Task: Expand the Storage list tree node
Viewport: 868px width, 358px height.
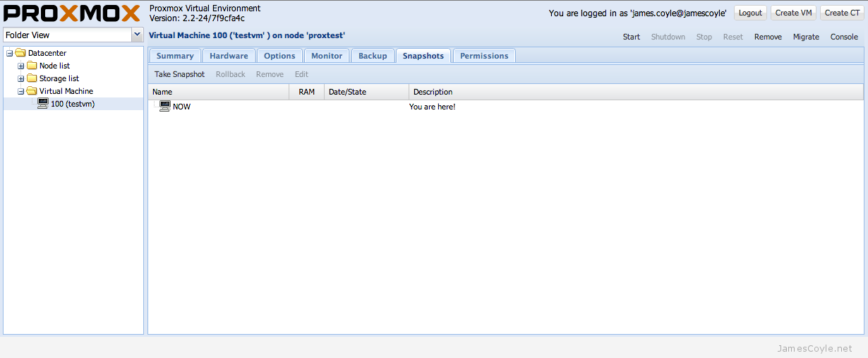Action: coord(21,78)
